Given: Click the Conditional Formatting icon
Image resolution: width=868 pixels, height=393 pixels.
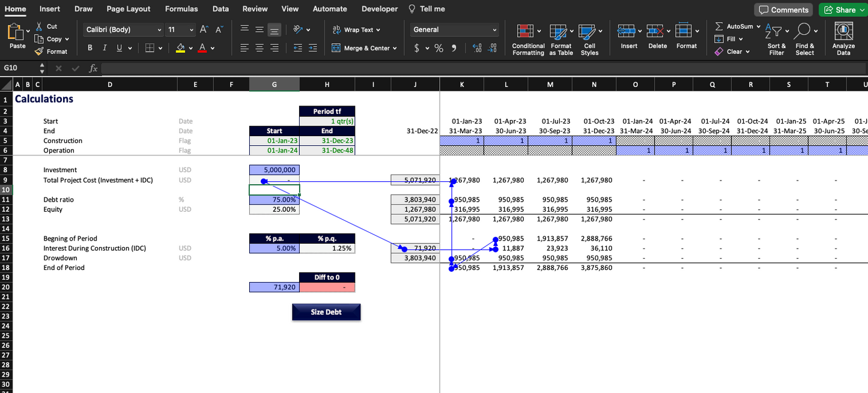Looking at the screenshot, I should point(525,31).
